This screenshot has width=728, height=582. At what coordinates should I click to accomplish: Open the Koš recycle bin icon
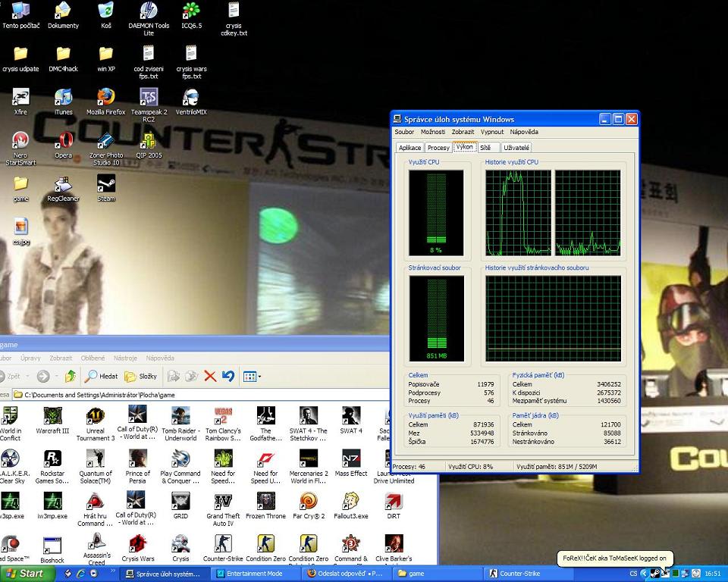point(106,15)
